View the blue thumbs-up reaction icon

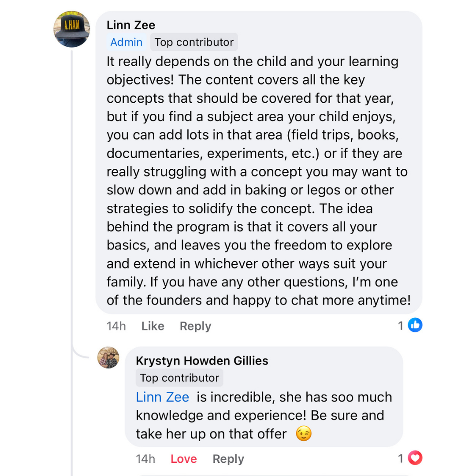coord(415,326)
